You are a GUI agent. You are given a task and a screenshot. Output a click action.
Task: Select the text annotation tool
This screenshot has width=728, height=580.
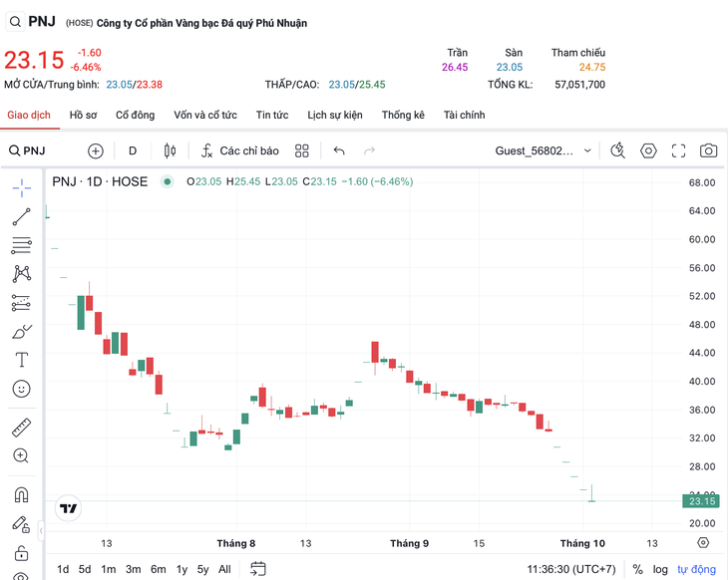(x=21, y=360)
